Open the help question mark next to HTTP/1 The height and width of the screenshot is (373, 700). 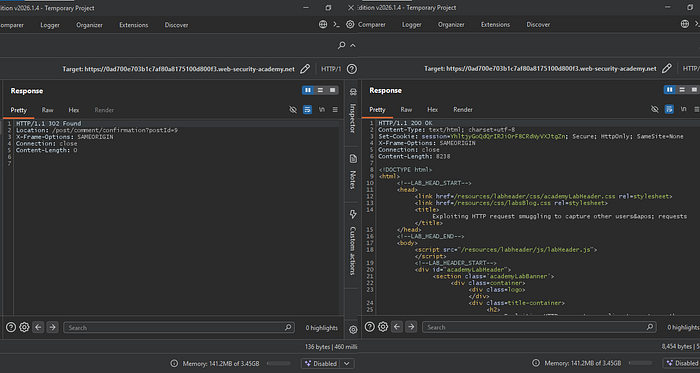352,69
